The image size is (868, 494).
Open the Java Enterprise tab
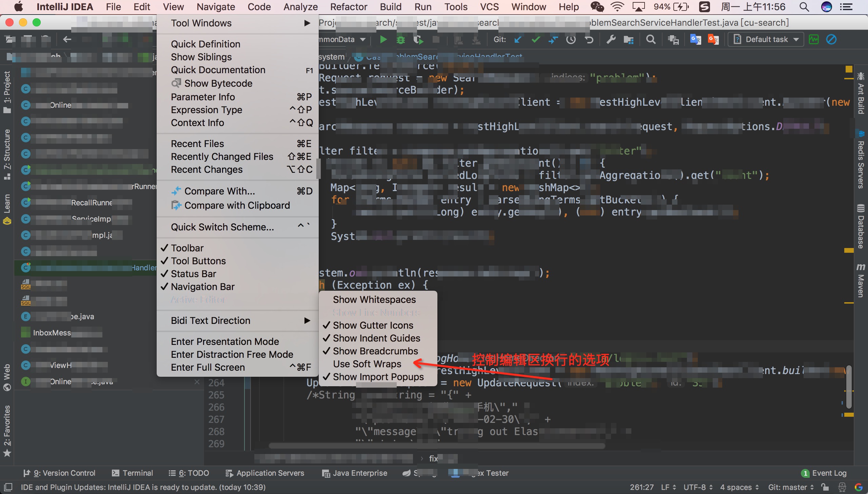[355, 473]
